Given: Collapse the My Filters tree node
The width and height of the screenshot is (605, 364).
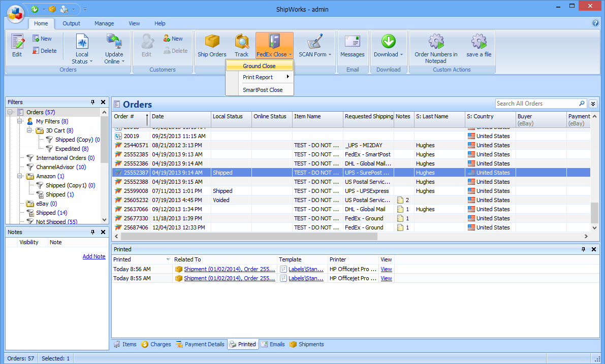Looking at the screenshot, I should tap(19, 121).
